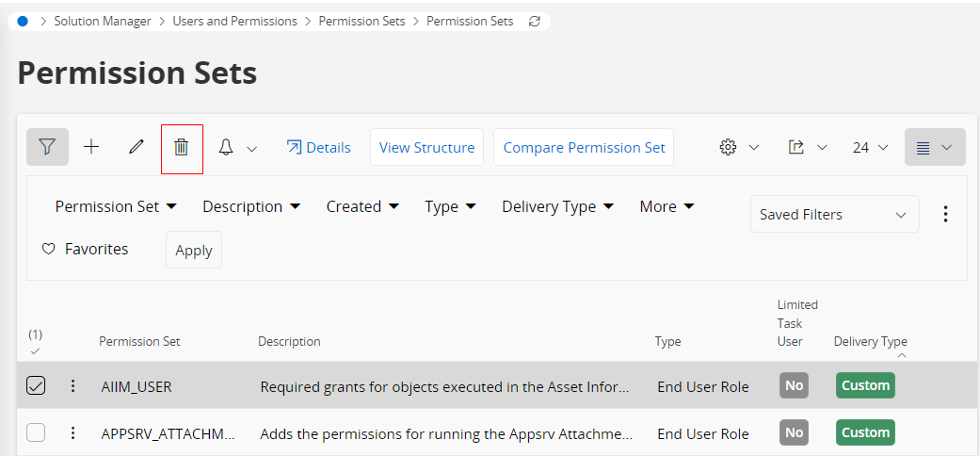
Task: Click the bell notification icon
Action: point(226,148)
